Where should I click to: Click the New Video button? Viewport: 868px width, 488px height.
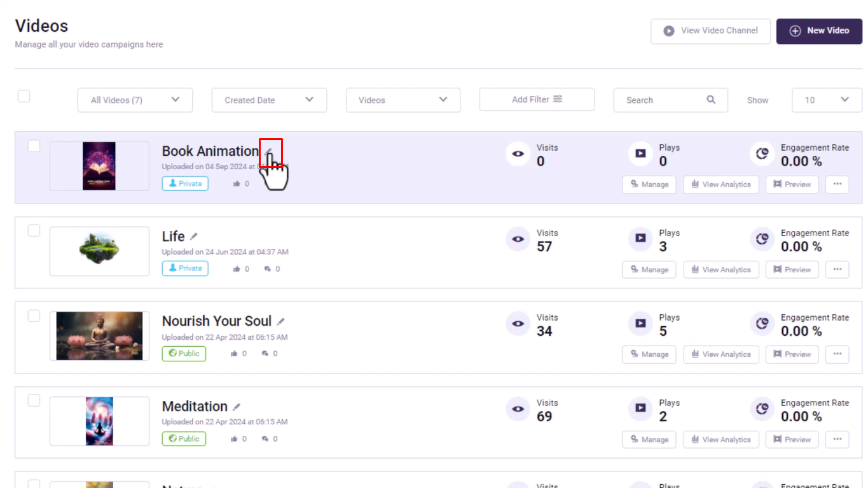[x=819, y=31]
